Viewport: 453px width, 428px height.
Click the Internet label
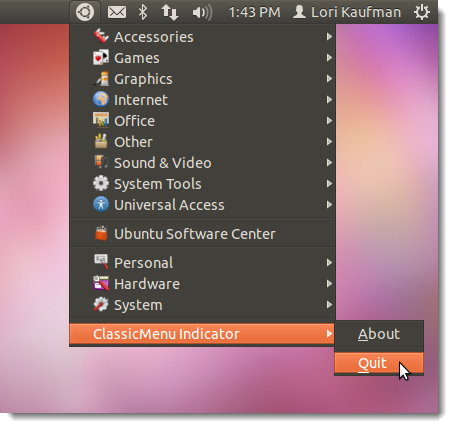point(141,100)
